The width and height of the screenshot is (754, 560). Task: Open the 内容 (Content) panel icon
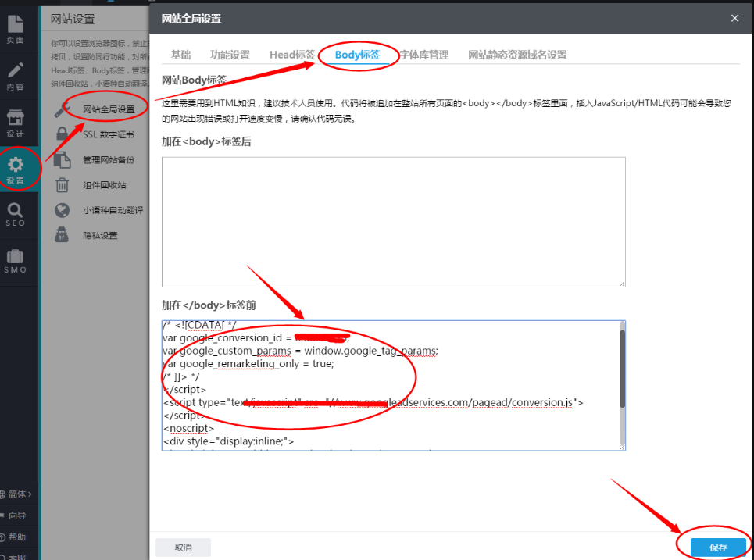click(x=17, y=74)
